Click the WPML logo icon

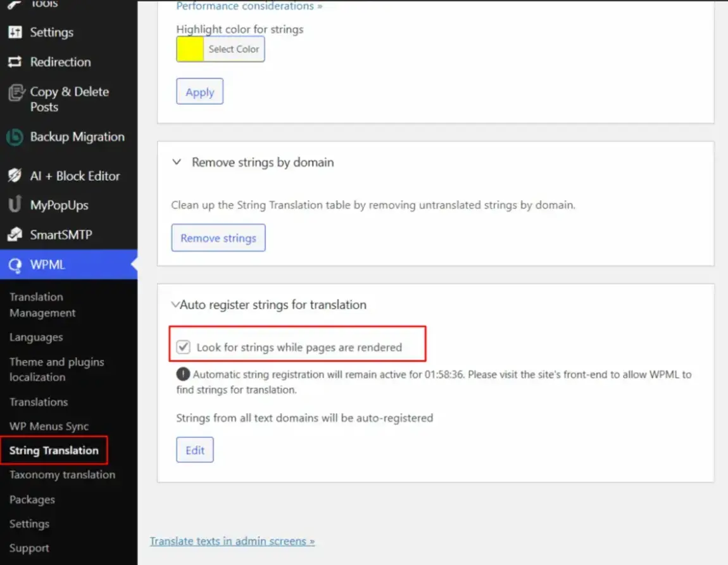[x=15, y=265]
